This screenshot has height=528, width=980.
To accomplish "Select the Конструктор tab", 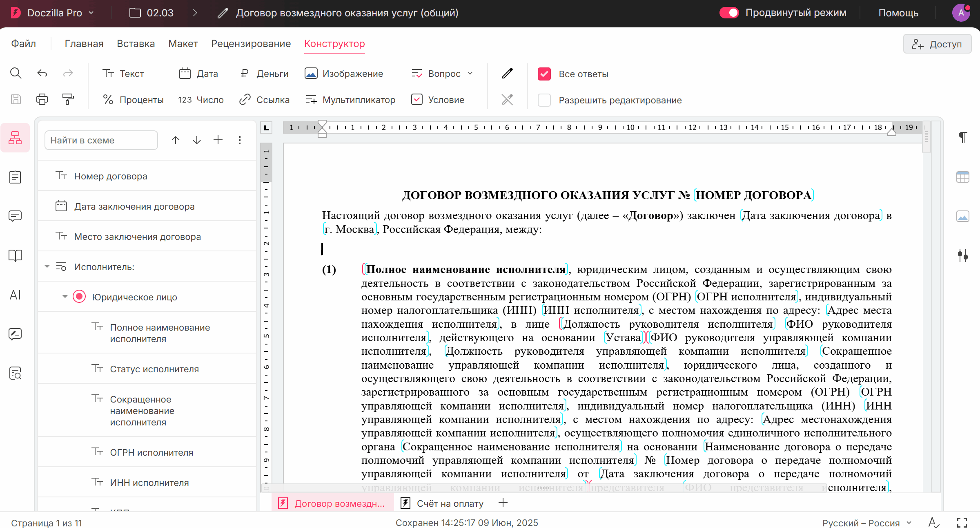I will (x=335, y=43).
